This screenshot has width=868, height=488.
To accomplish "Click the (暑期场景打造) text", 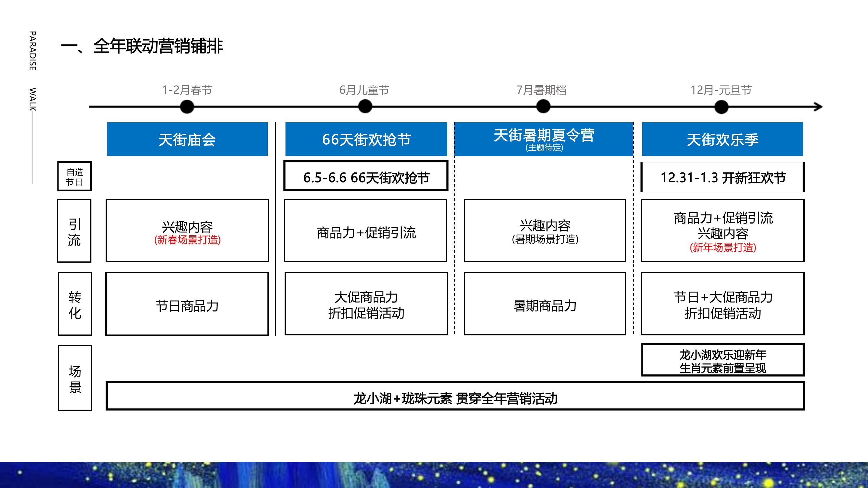I will 545,239.
